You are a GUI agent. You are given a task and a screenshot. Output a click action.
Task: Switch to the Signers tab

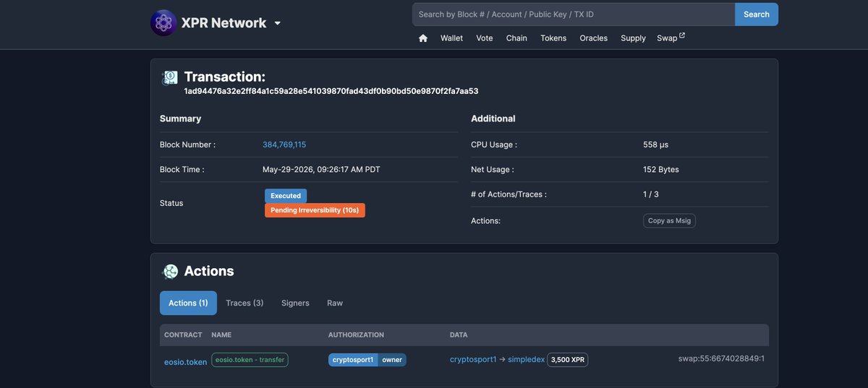(295, 303)
